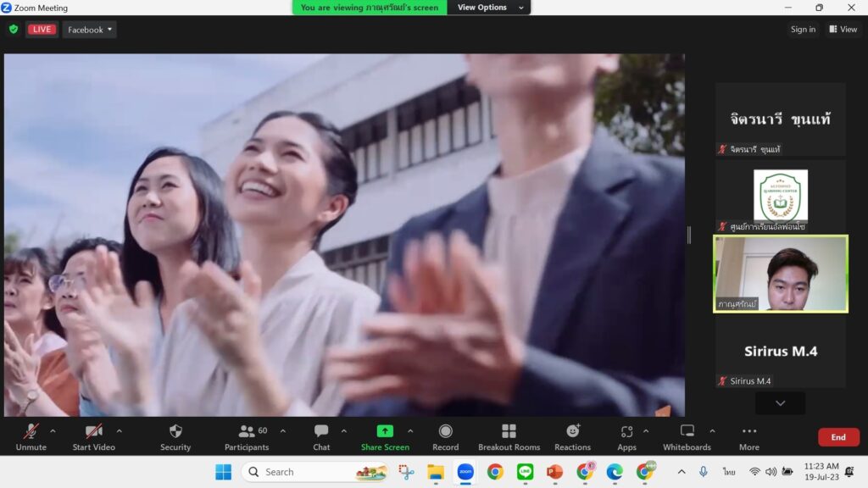Open the Participants panel
This screenshot has height=488, width=868.
point(247,432)
